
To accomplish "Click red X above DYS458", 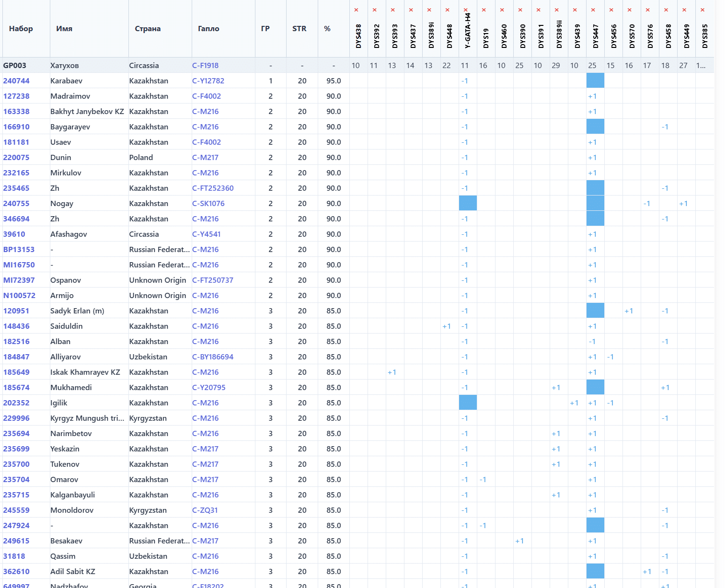I will point(666,10).
